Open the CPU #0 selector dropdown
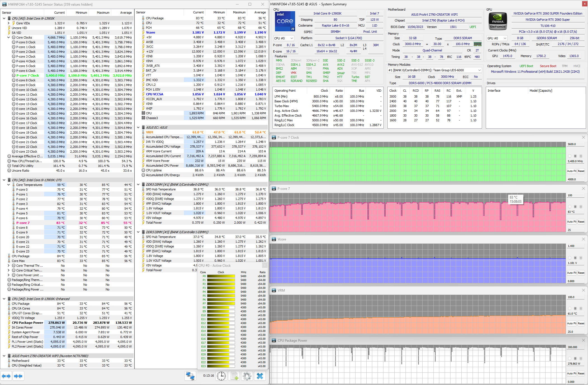Screen dimensions: 588x385 [283, 38]
